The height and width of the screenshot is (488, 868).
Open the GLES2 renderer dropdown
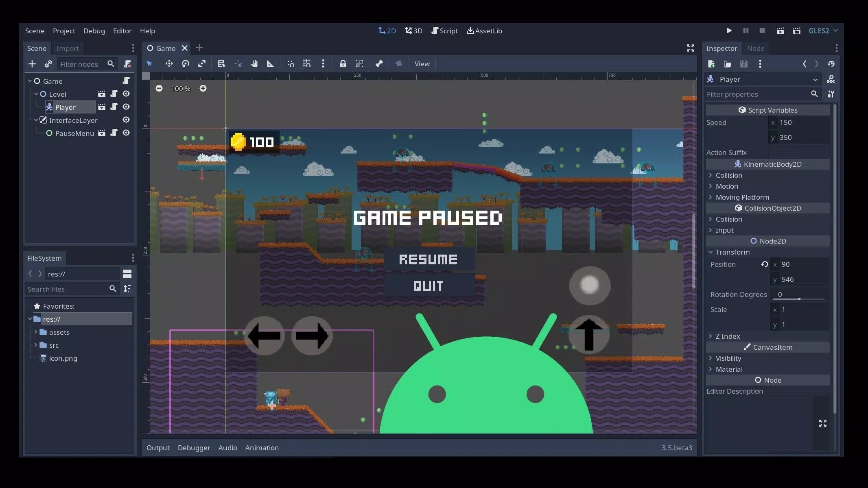tap(823, 31)
